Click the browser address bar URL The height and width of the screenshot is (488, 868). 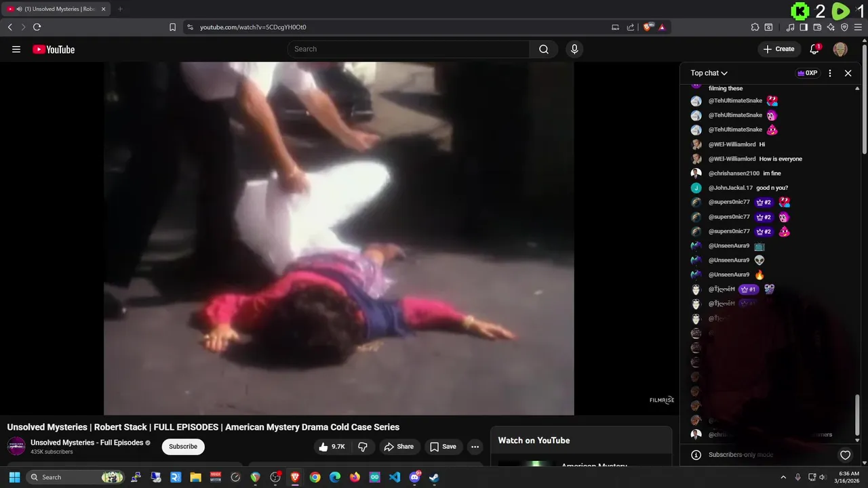(x=253, y=27)
